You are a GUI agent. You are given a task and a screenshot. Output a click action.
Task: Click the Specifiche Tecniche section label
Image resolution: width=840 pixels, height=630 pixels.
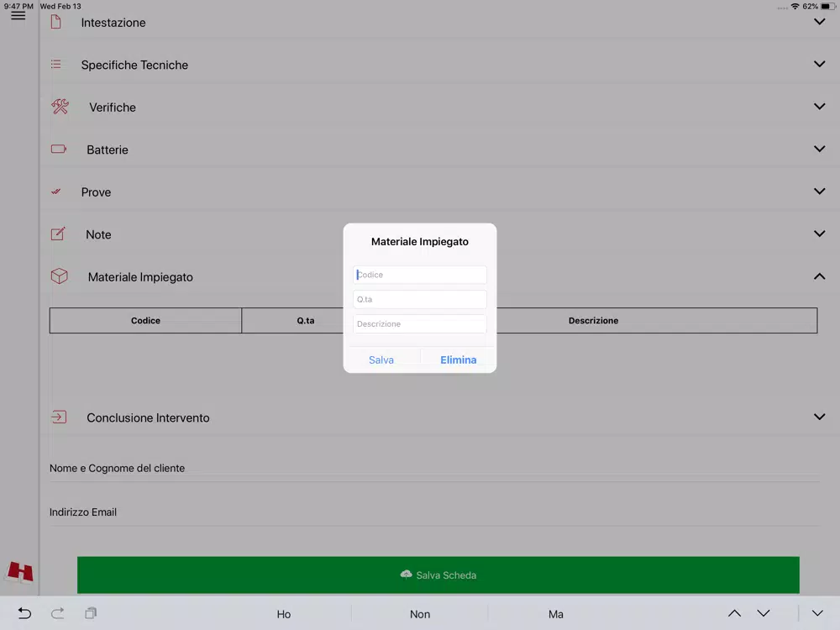pos(134,65)
